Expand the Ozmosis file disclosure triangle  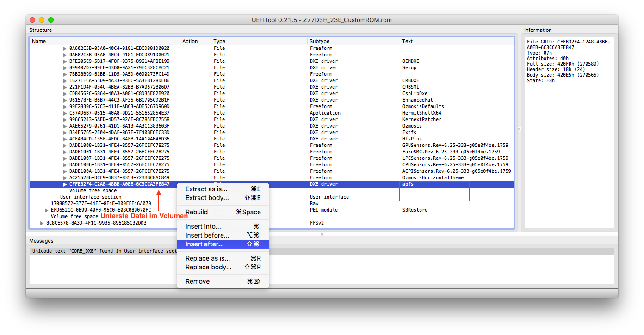[65, 126]
